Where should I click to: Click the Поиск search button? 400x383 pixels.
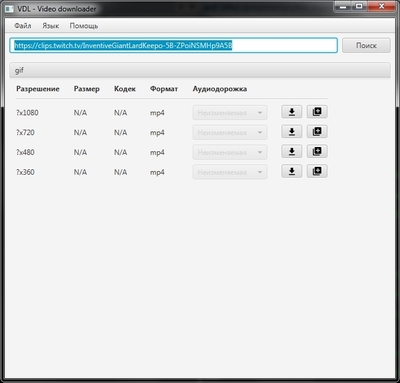point(366,45)
